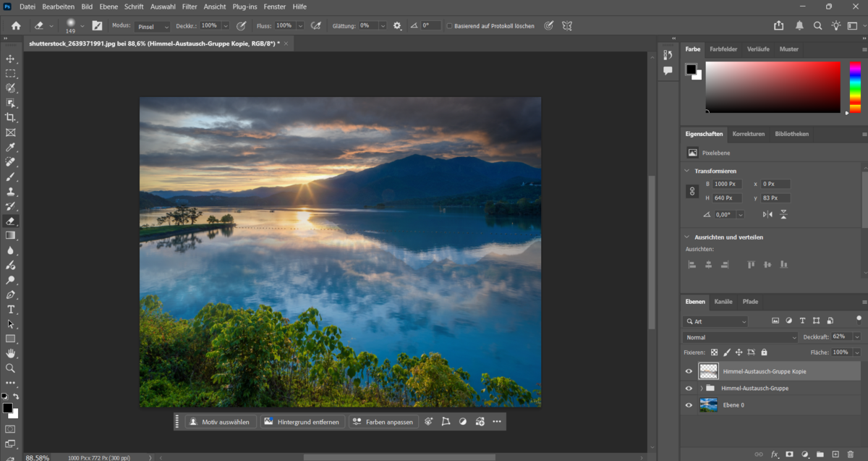Select the Move tool

pos(10,59)
